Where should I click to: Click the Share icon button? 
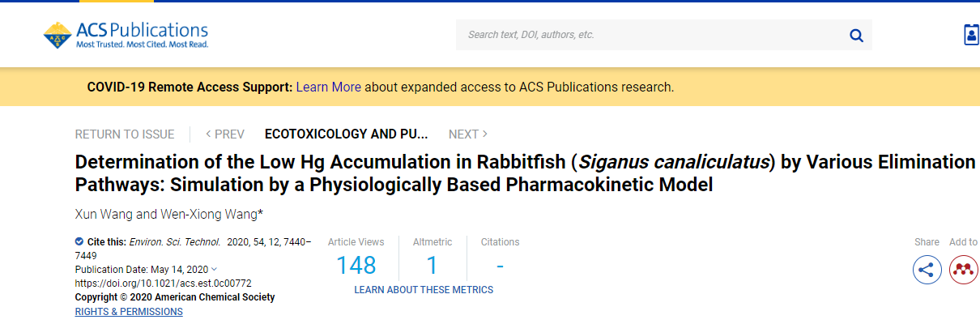(927, 270)
